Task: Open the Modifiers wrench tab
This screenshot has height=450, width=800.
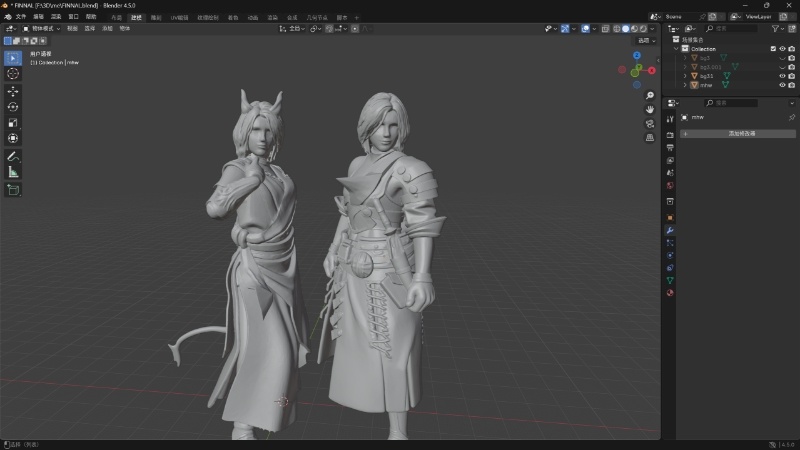Action: (x=670, y=231)
